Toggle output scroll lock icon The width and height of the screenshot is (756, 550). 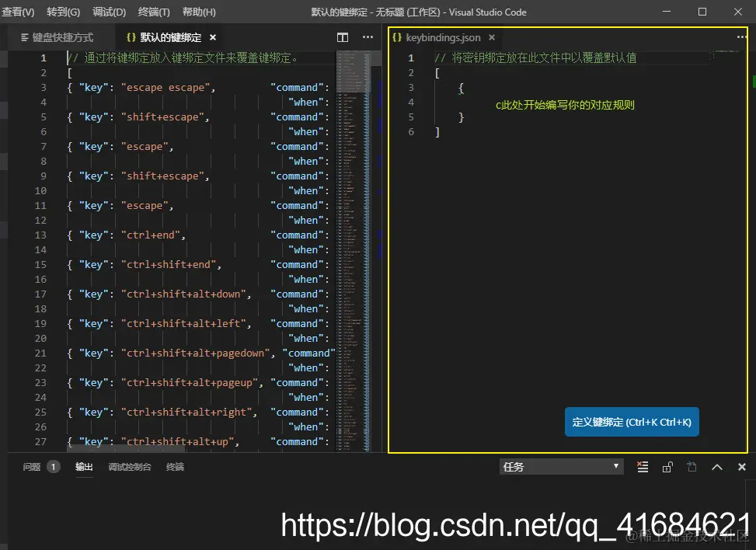coord(667,467)
